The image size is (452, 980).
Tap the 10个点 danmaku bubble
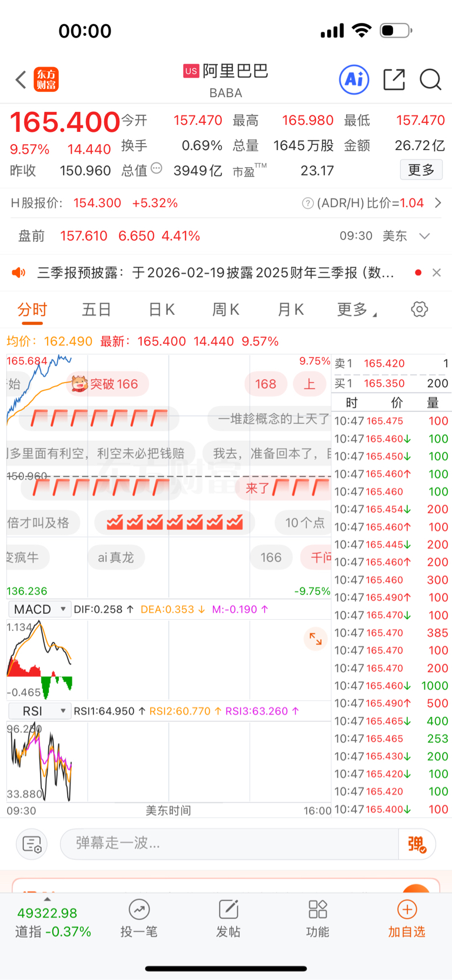[303, 523]
